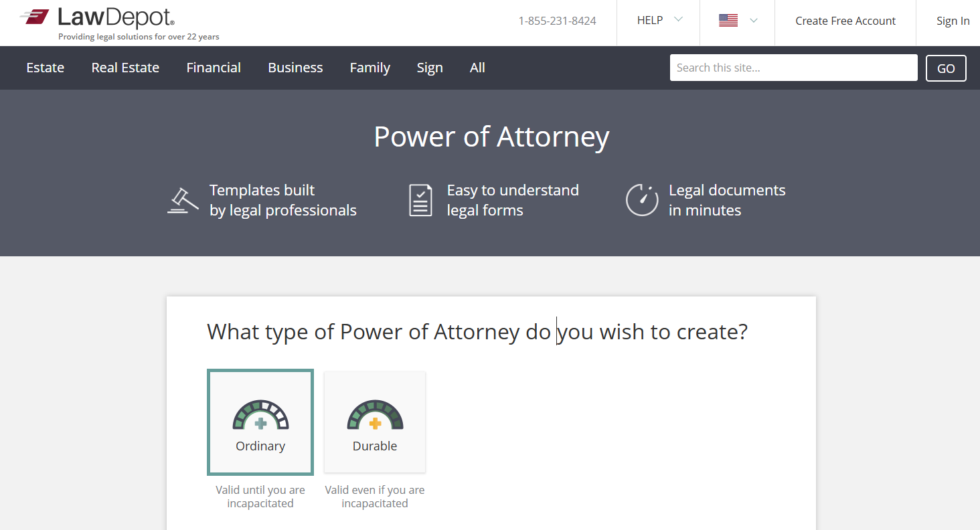
Task: Open the Family documents menu
Action: pos(370,68)
